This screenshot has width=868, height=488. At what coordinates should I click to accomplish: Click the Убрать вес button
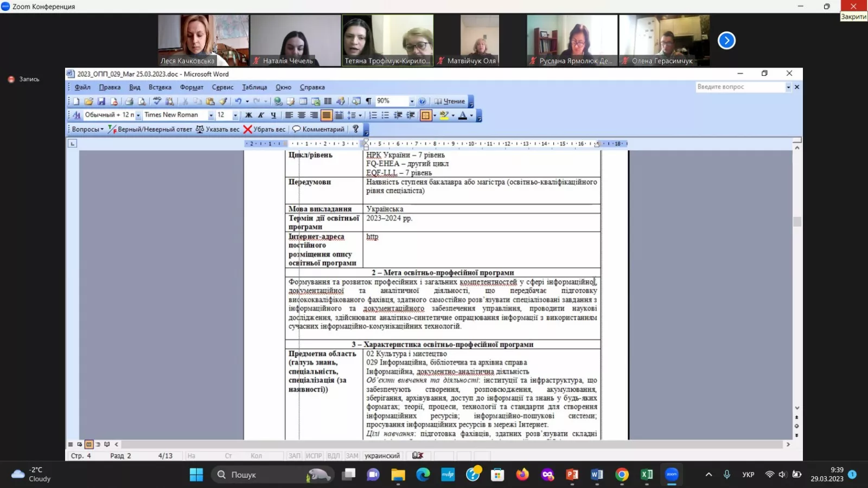264,130
